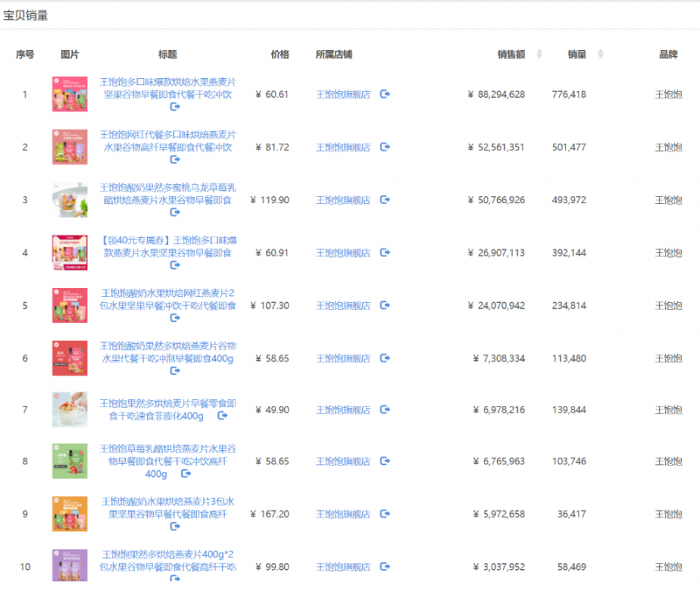Click shop external link icon in row 10

coord(385,566)
